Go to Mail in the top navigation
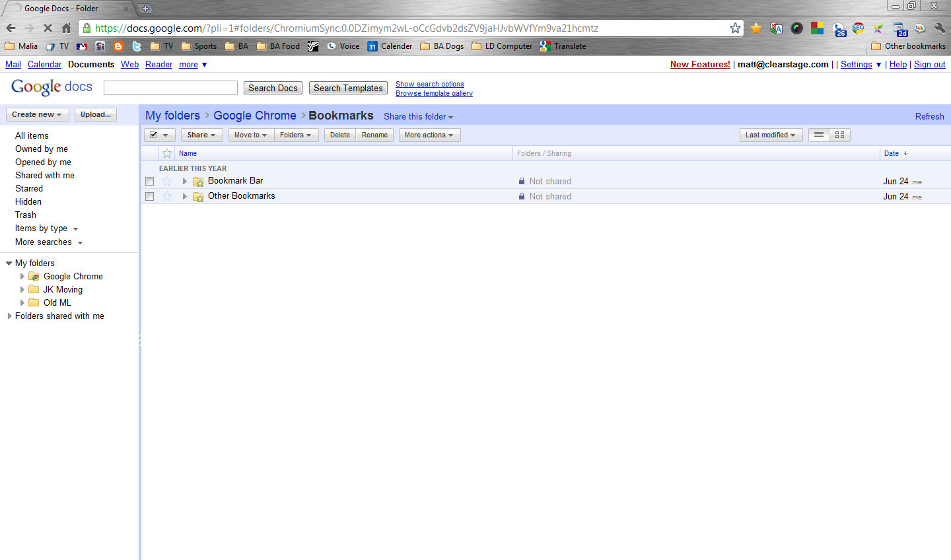951x560 pixels. point(13,64)
